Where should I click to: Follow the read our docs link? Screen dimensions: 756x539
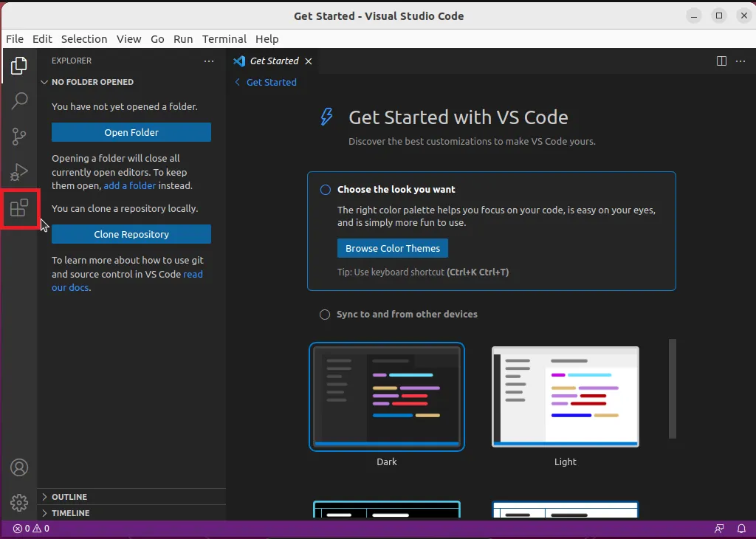click(x=127, y=281)
